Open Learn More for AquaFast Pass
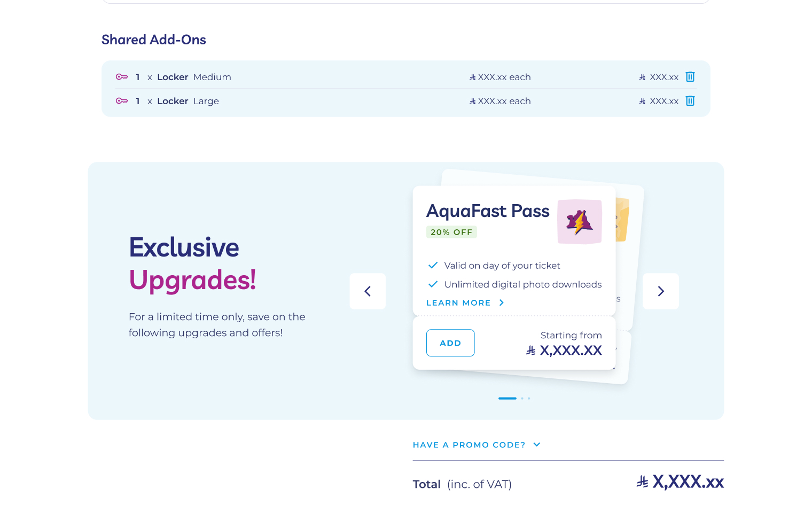Screen dimensions: 812x513 coord(458,303)
